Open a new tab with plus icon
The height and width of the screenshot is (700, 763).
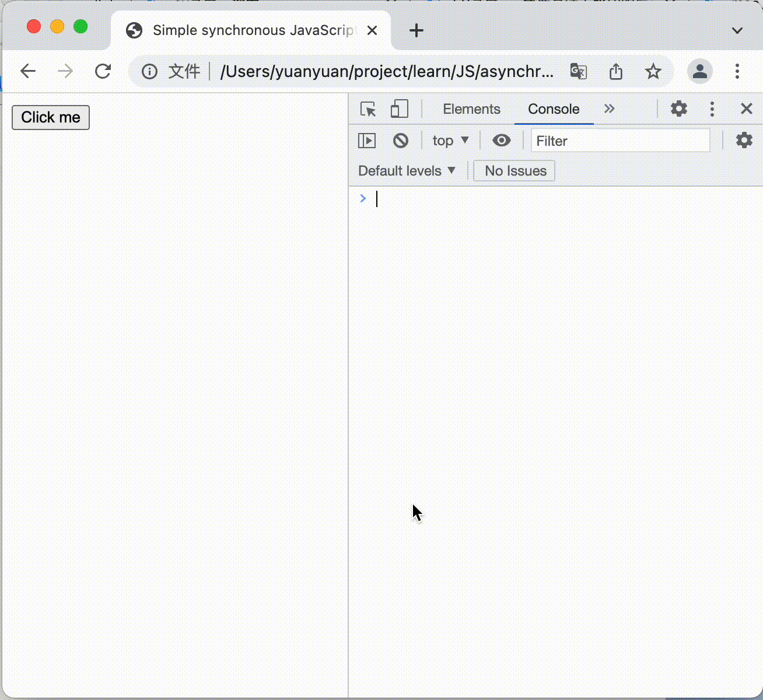point(416,30)
